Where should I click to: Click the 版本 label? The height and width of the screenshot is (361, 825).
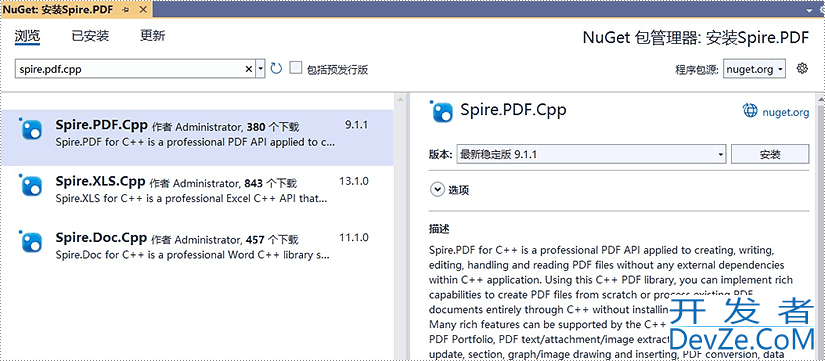pos(440,155)
